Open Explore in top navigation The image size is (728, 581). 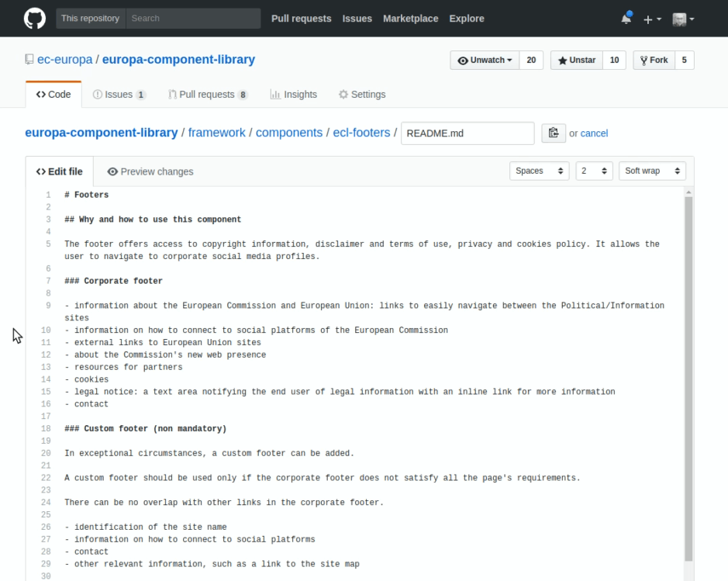pos(467,19)
